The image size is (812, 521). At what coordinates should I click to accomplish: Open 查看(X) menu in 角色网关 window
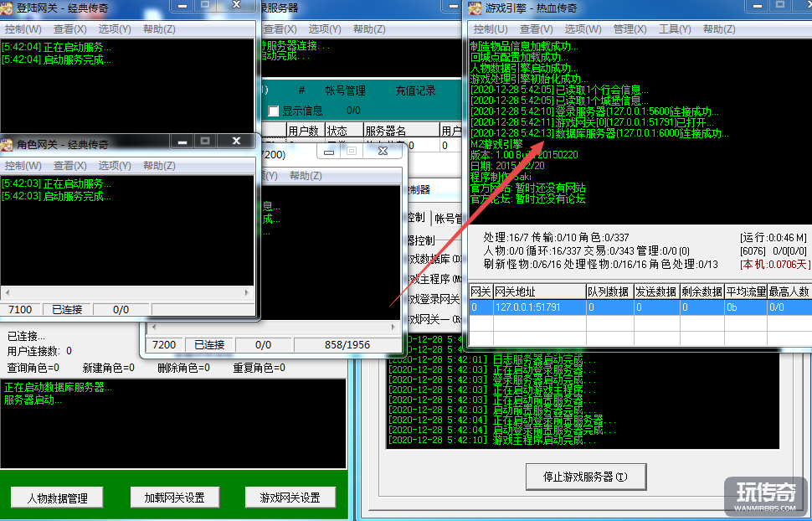tap(70, 165)
